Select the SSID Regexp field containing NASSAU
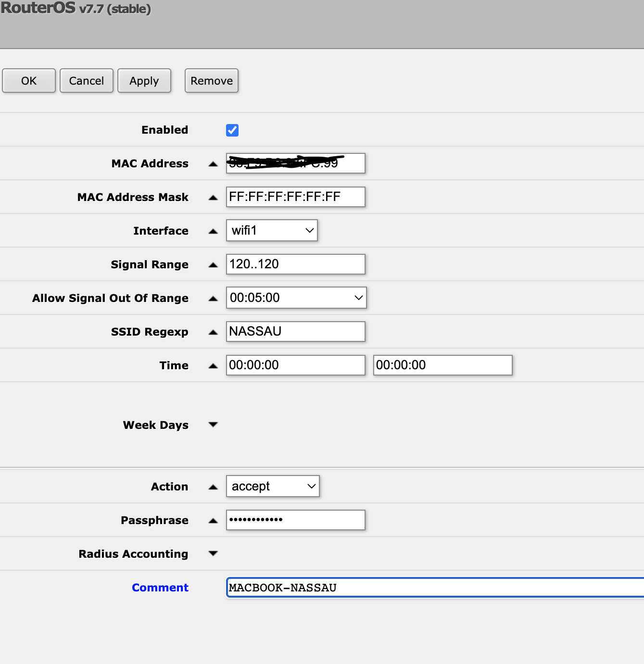The image size is (644, 664). click(296, 331)
